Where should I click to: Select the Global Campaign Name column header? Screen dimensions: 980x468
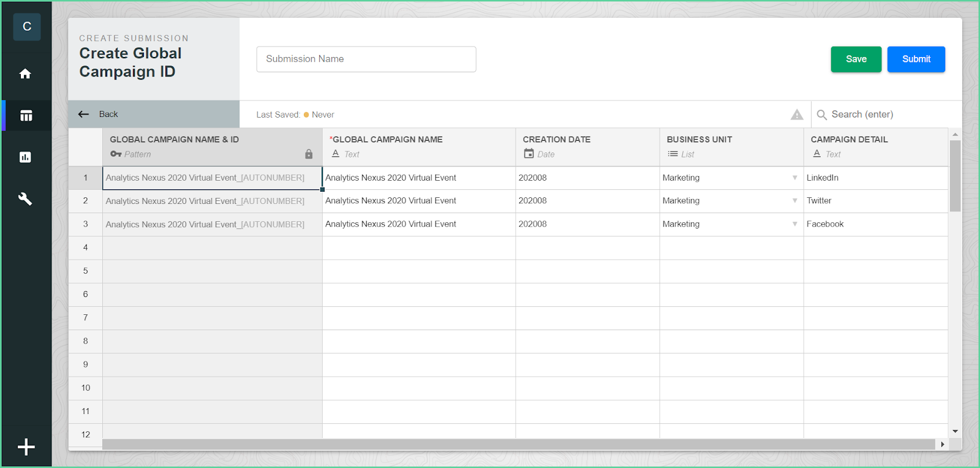click(419, 147)
